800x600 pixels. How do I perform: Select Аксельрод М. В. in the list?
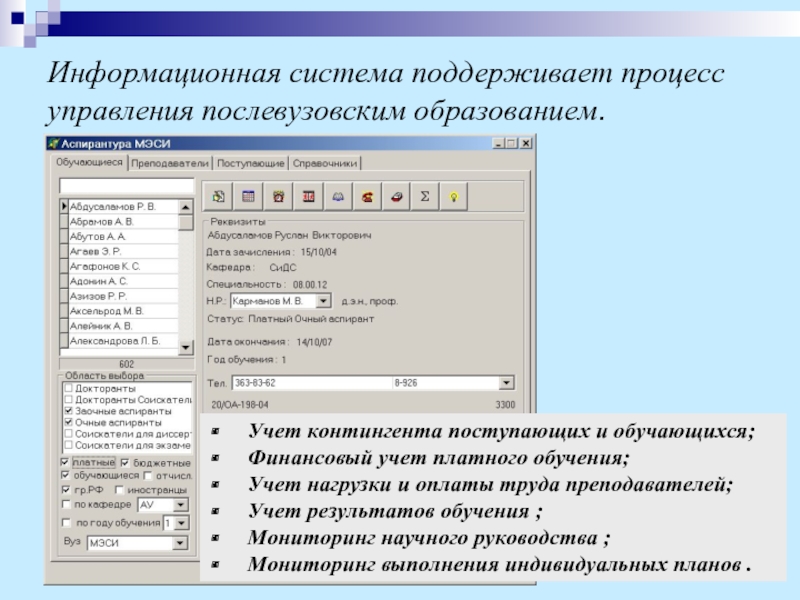coord(123,311)
